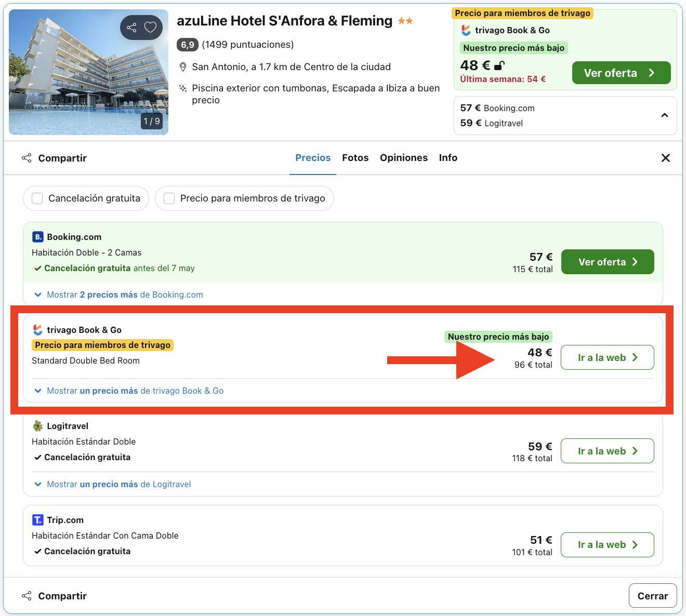
Task: Switch to the Fotos tab
Action: (355, 158)
